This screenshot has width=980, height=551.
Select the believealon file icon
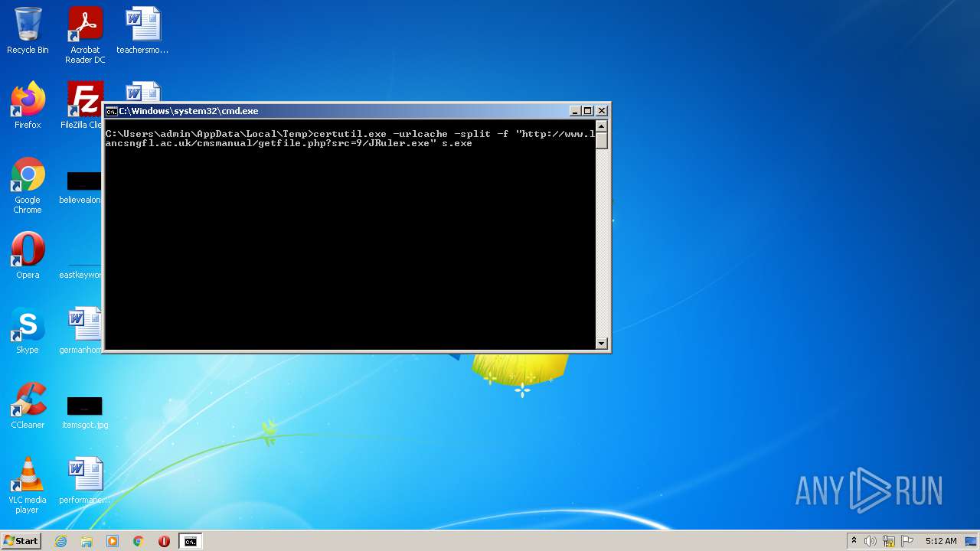tap(83, 187)
